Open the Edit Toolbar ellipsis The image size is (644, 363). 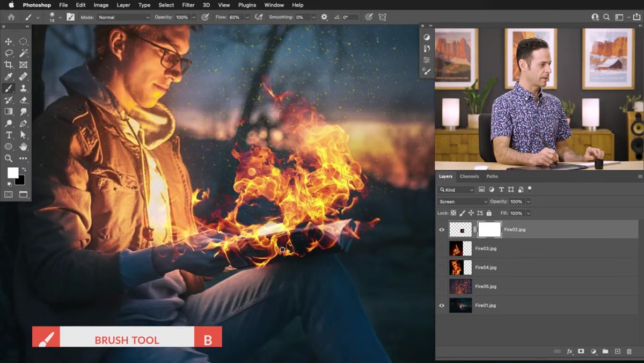click(x=23, y=158)
